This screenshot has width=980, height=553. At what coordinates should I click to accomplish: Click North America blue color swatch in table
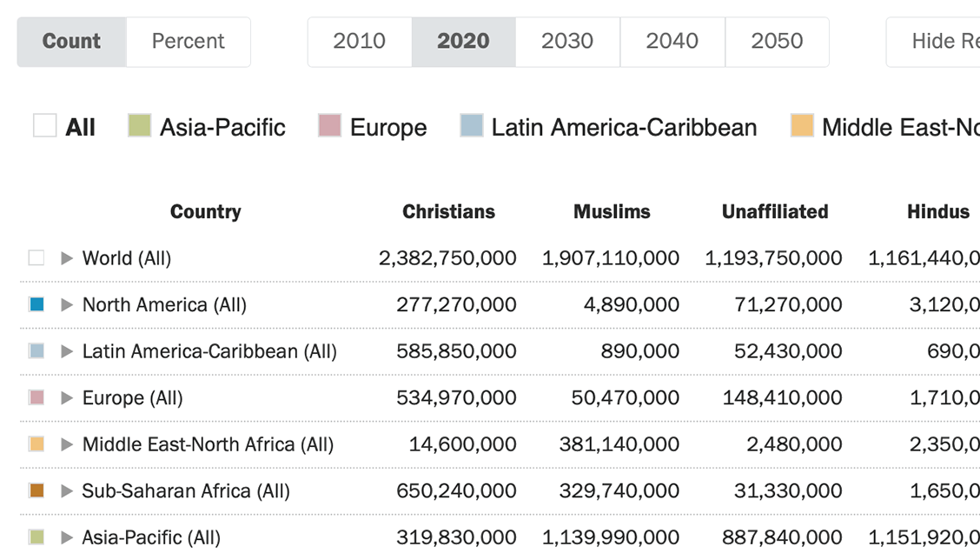pyautogui.click(x=36, y=305)
